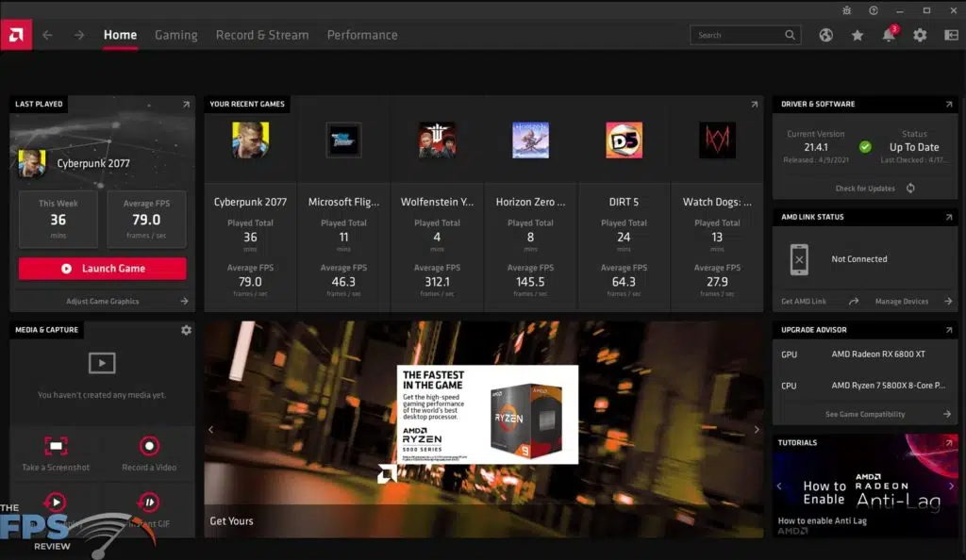Screen dimensions: 966x560
Task: Toggle the sidebar panel icon
Action: pos(951,35)
